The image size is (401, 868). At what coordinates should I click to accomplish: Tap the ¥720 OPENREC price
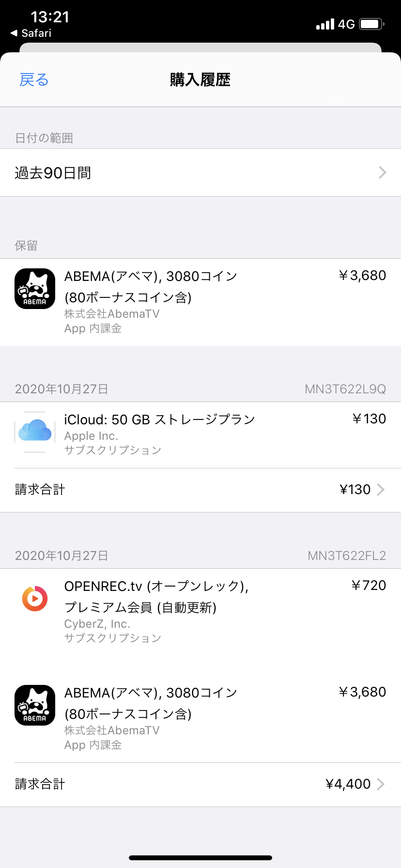click(369, 586)
